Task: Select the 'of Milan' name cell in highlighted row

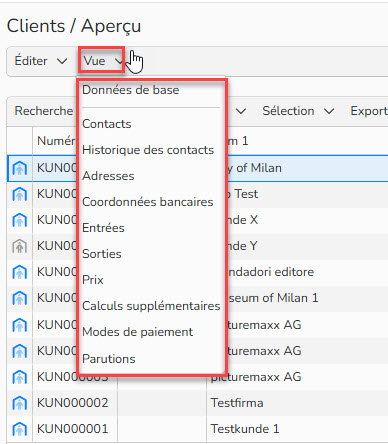Action: coord(308,168)
